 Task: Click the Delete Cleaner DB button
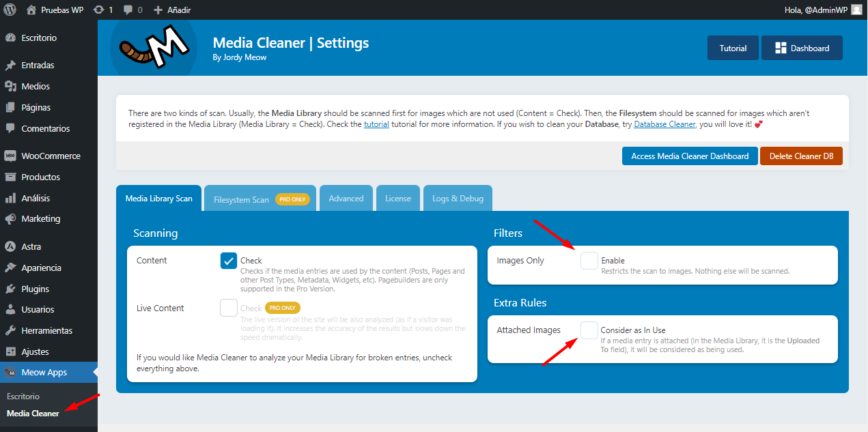click(801, 156)
